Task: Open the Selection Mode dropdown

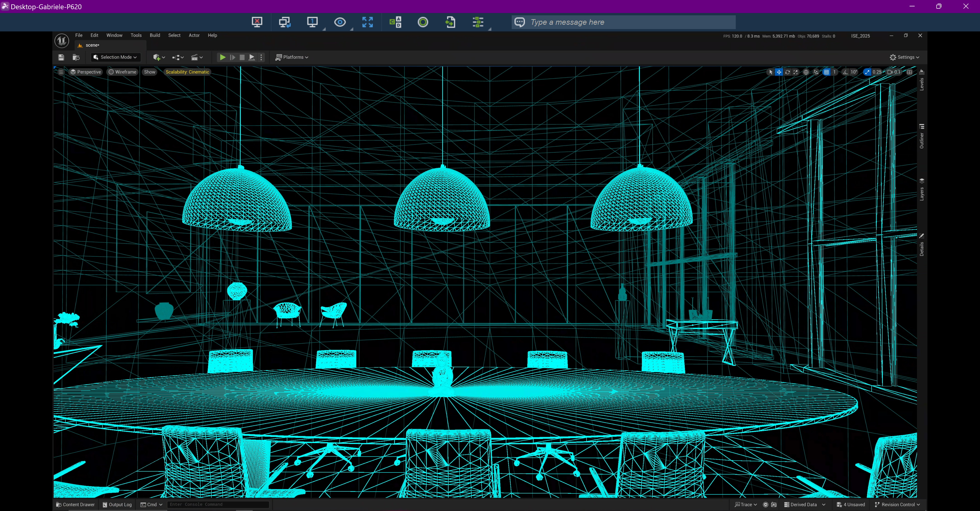Action: tap(116, 57)
